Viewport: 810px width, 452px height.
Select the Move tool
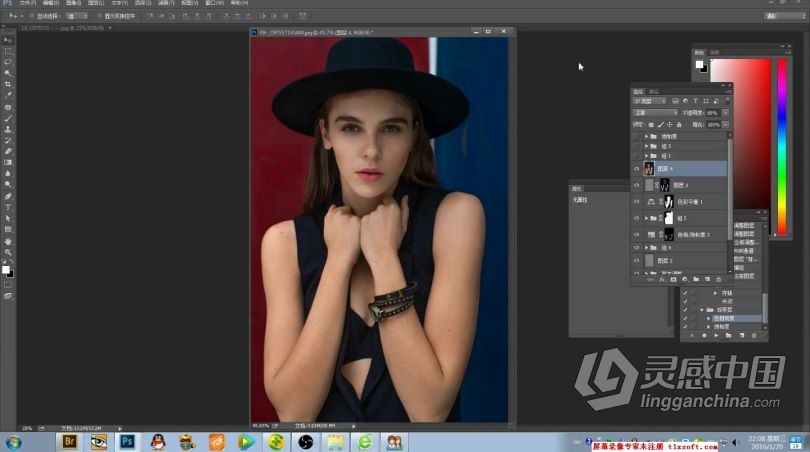click(x=8, y=40)
